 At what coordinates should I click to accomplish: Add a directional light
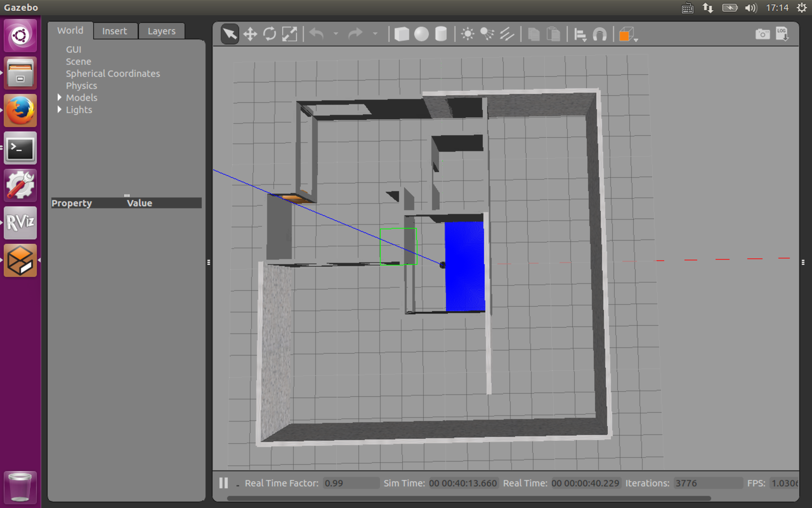[x=507, y=34]
